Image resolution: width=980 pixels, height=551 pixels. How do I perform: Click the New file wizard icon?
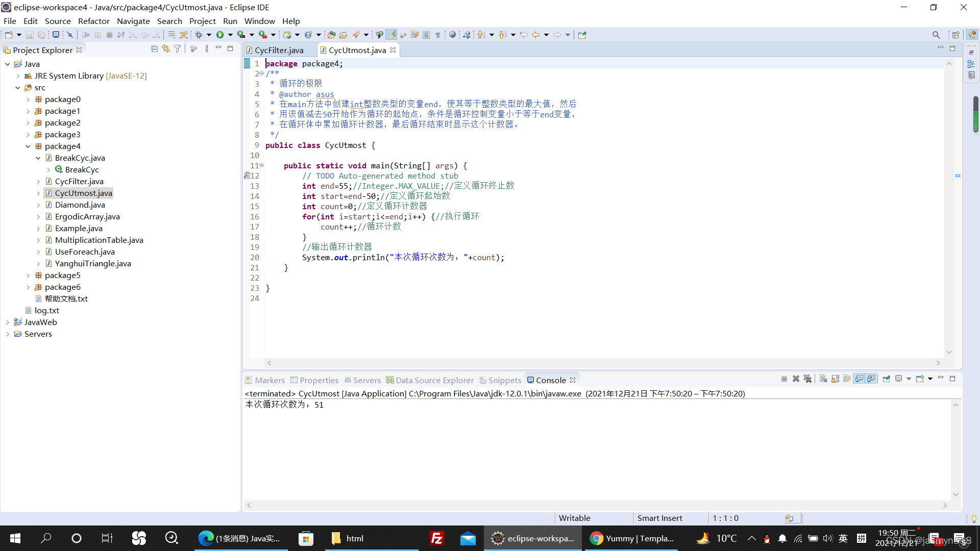click(9, 35)
